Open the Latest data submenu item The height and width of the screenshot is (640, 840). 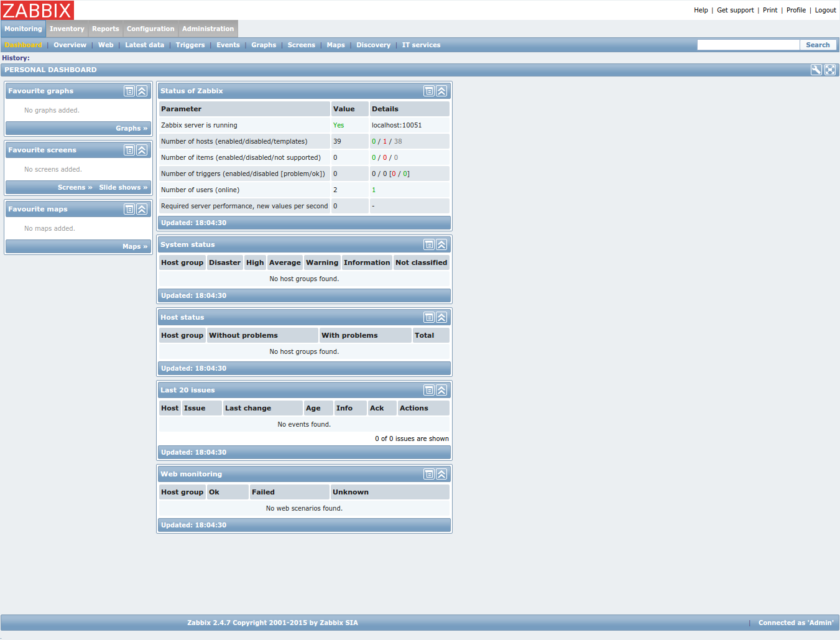click(145, 45)
